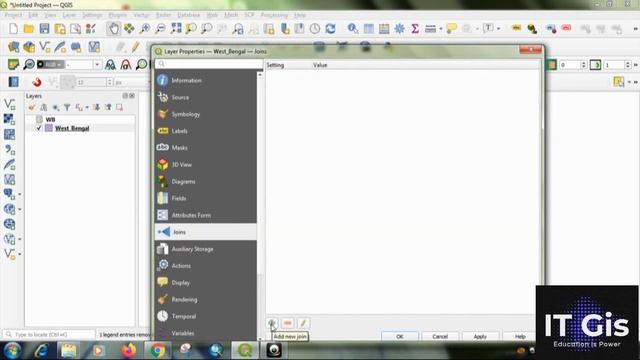Open the attribute table icon
This screenshot has width=640, height=360.
pyautogui.click(x=369, y=29)
